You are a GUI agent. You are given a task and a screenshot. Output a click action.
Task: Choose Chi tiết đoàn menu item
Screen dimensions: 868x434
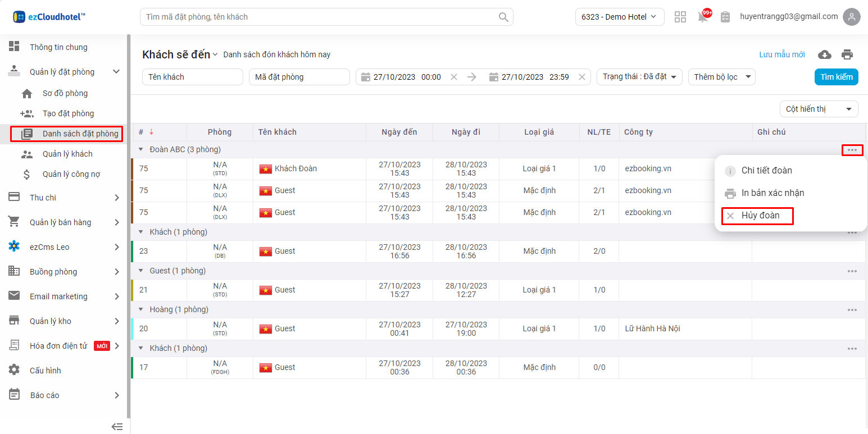click(766, 171)
